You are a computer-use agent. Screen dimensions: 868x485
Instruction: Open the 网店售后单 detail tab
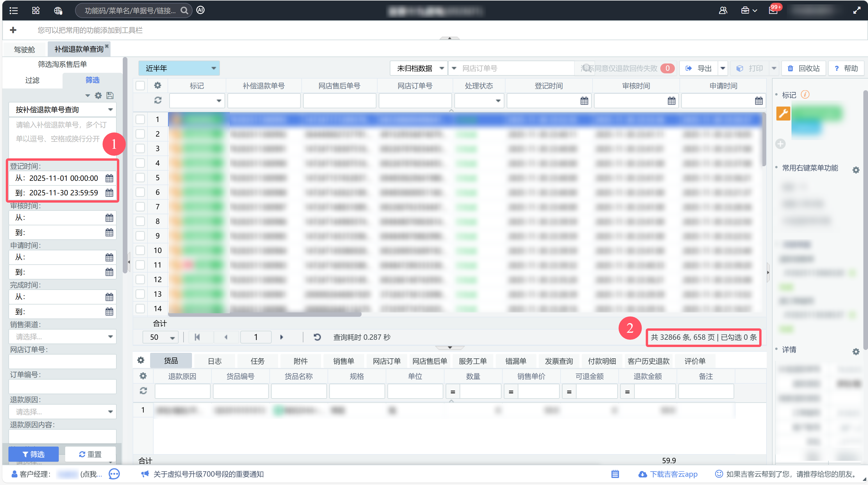tap(430, 361)
